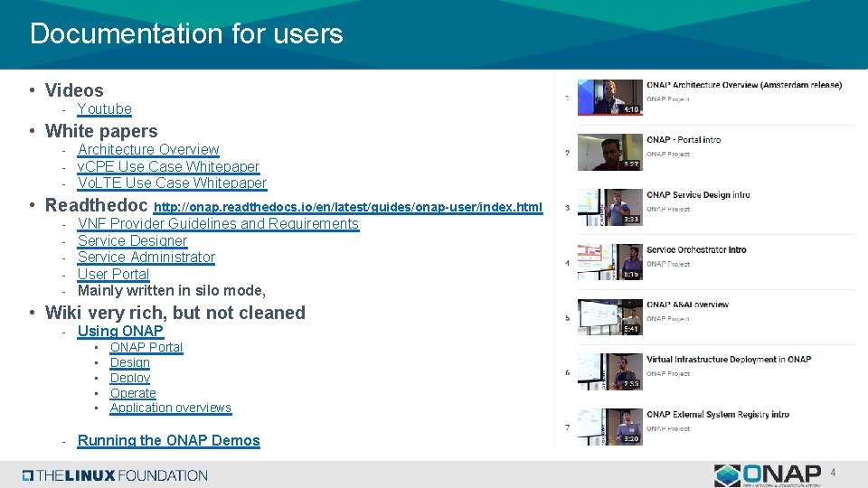This screenshot has height=488, width=868.
Task: Click the ONAP Service Design intro thumbnail
Action: click(610, 208)
